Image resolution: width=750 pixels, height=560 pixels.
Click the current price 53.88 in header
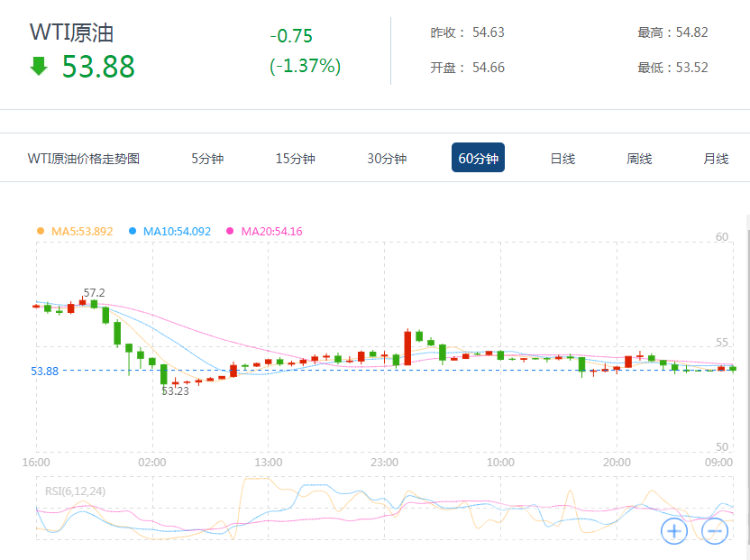(98, 66)
